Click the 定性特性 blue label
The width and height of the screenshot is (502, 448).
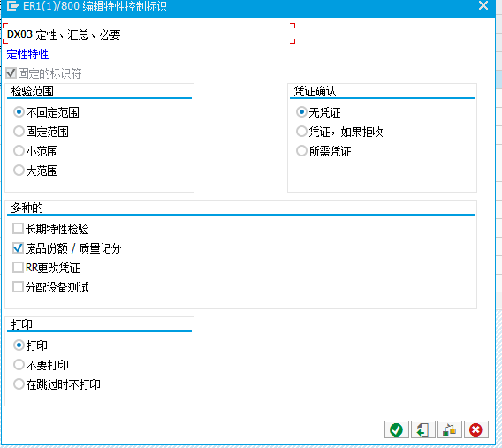click(x=27, y=54)
